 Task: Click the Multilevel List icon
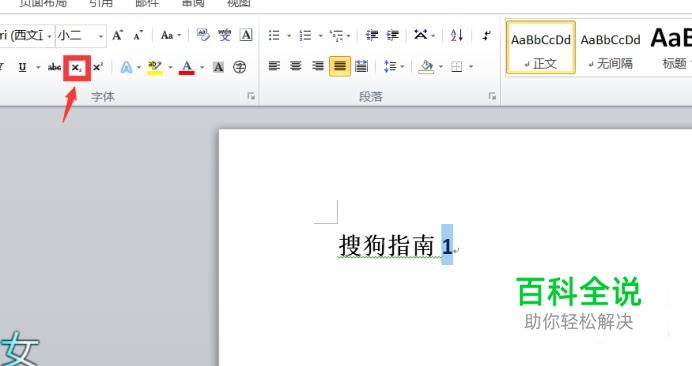(x=336, y=35)
